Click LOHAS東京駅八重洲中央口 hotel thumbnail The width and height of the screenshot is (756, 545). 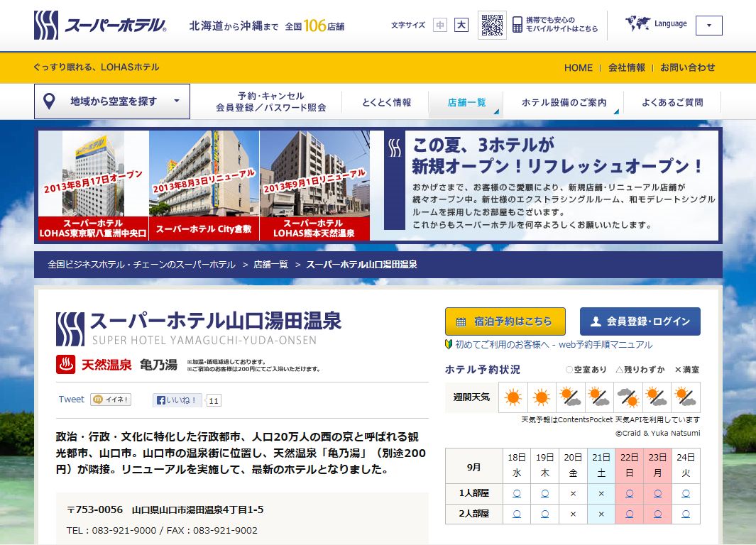[x=94, y=185]
